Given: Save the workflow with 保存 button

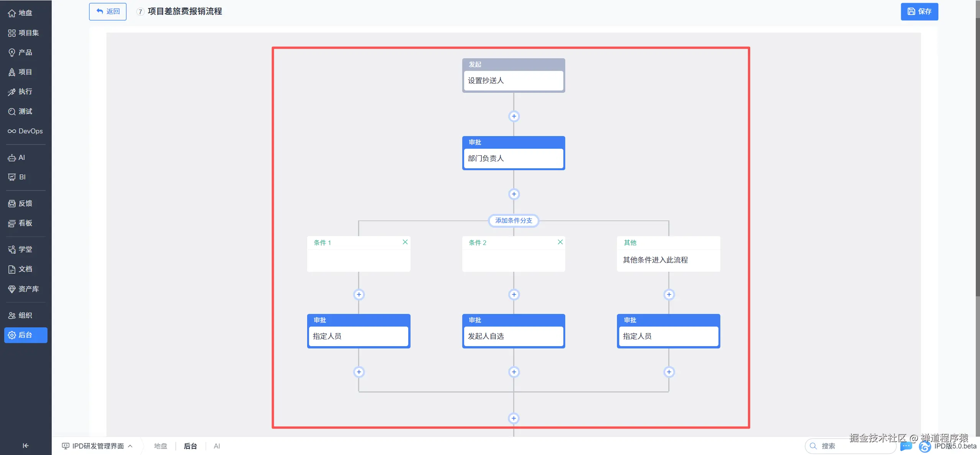Looking at the screenshot, I should point(919,11).
